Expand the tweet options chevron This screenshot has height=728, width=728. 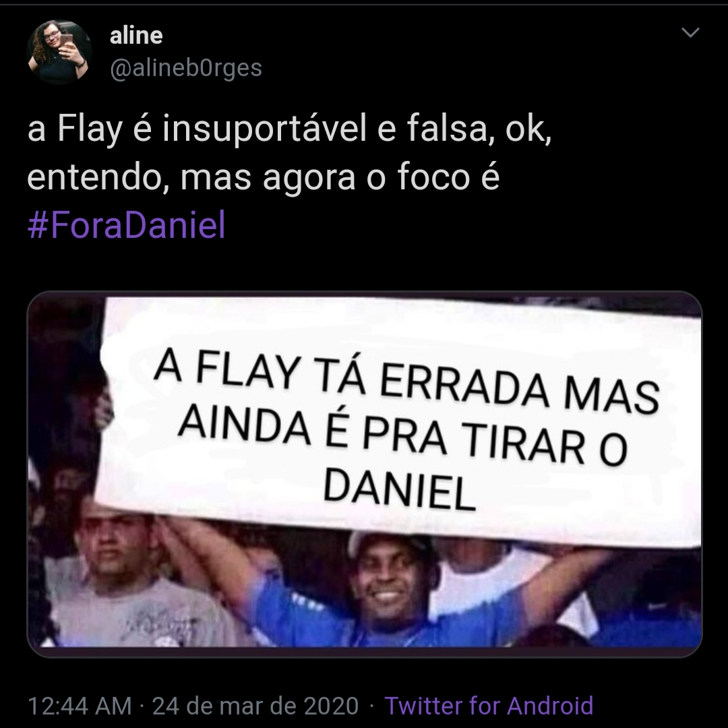pyautogui.click(x=690, y=32)
